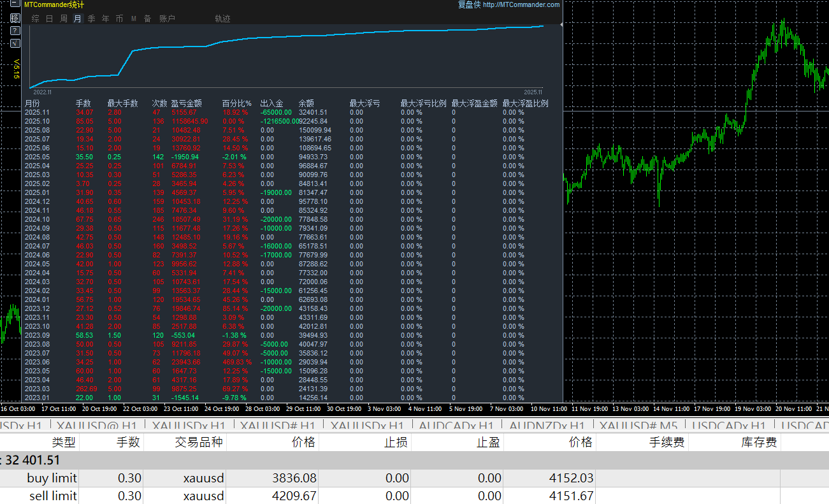Screen dimensions: 829x504
Task: Switch to the XAUUSD@ H1 chart tab
Action: (97, 426)
